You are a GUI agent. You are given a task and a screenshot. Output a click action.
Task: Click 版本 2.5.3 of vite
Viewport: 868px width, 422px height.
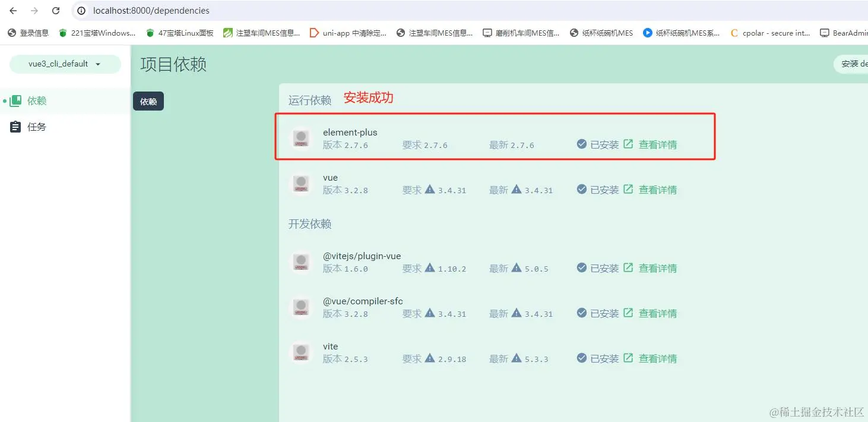coord(346,358)
